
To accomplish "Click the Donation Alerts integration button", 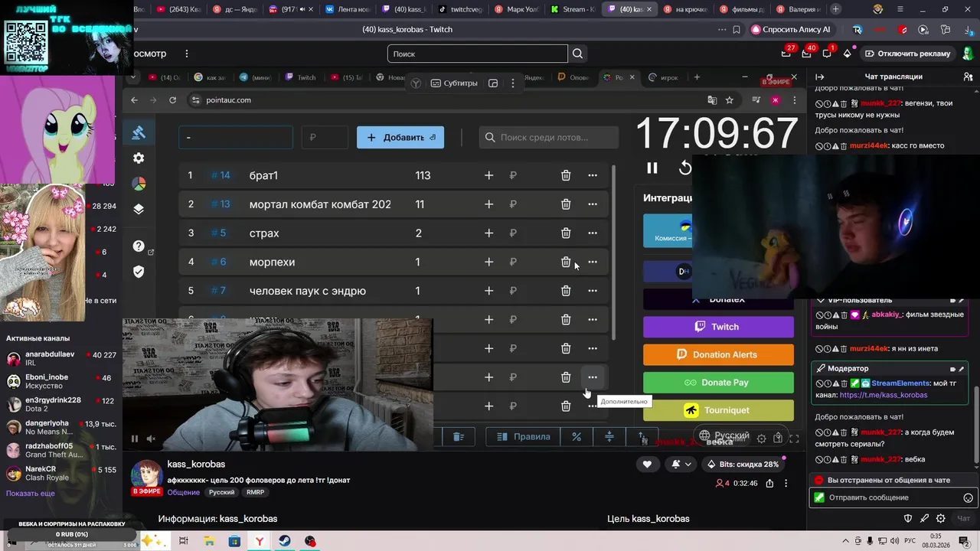I will pos(718,354).
